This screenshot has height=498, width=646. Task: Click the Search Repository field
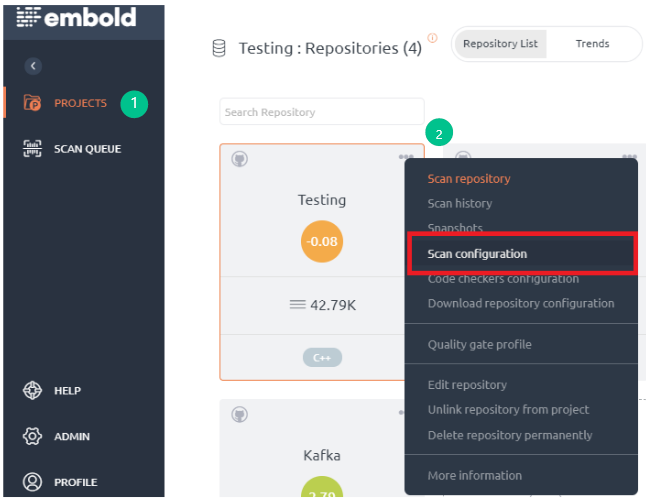point(322,112)
